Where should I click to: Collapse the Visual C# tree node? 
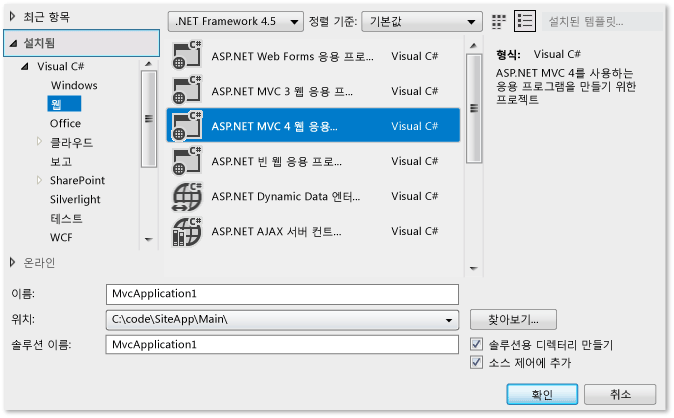pyautogui.click(x=25, y=66)
